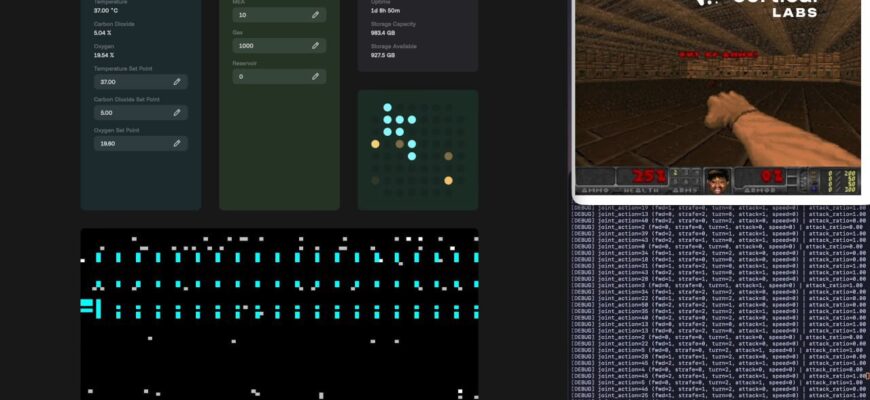Click the 37.00 °C temperature reading
870x400 pixels.
click(105, 11)
